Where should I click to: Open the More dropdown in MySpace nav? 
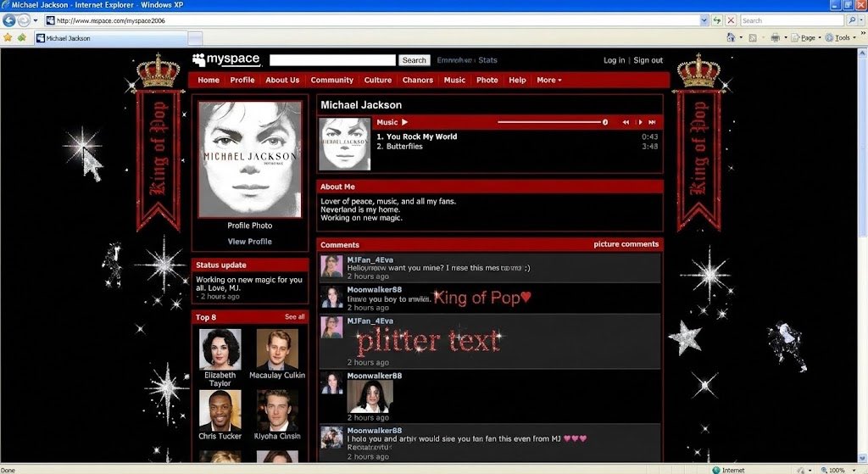[x=548, y=81]
